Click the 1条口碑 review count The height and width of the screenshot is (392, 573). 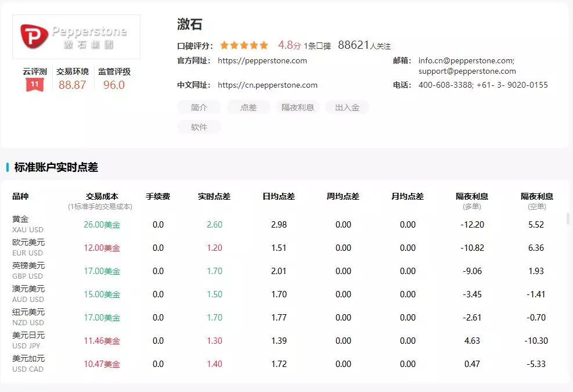tap(317, 46)
